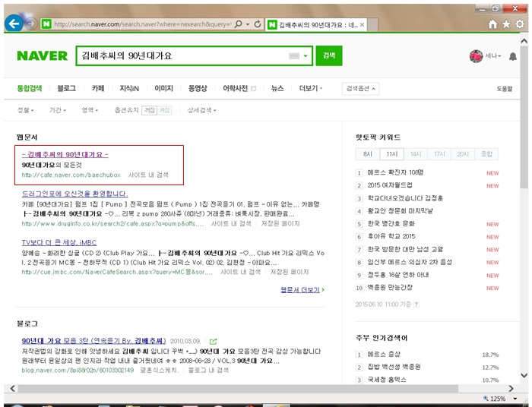The width and height of the screenshot is (532, 407).
Task: Click the vertical scrollbar up arrow
Action: tap(524, 41)
